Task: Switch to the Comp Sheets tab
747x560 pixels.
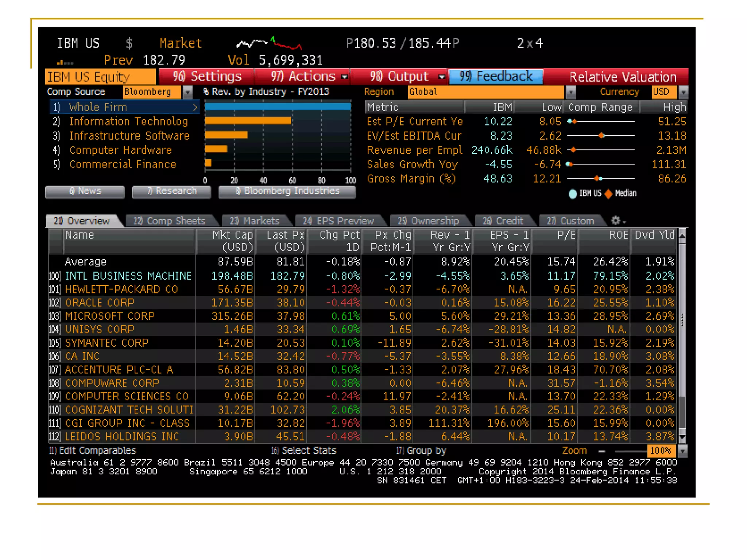Action: click(x=169, y=221)
